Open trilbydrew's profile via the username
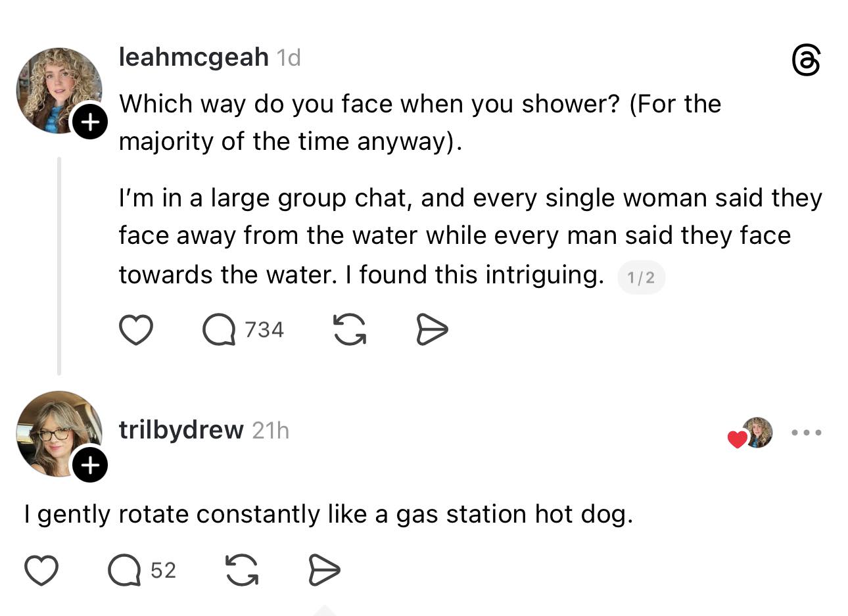 coord(181,430)
